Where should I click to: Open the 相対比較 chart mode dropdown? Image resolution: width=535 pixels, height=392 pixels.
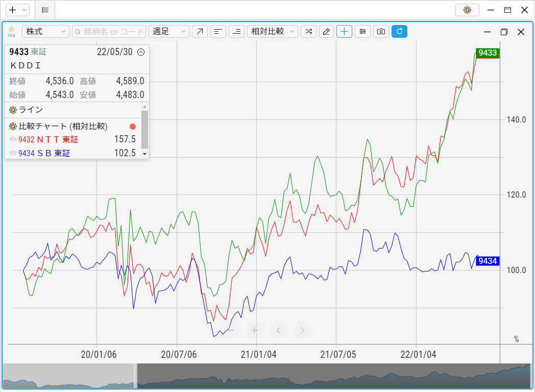click(x=272, y=31)
